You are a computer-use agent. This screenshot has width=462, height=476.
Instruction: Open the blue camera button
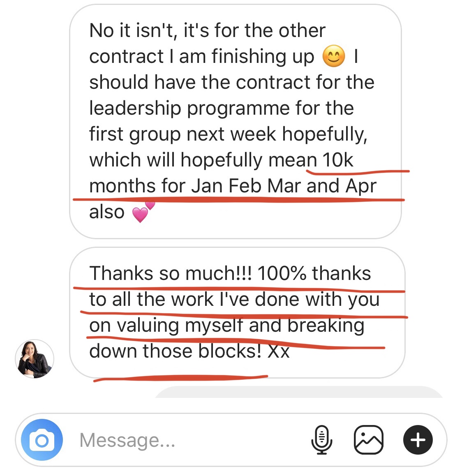click(42, 440)
